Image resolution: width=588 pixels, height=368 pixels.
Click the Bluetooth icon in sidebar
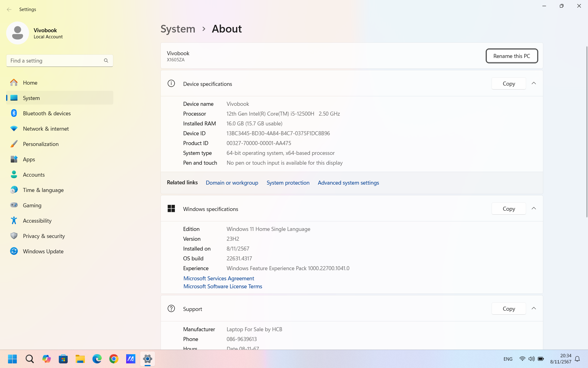point(14,113)
